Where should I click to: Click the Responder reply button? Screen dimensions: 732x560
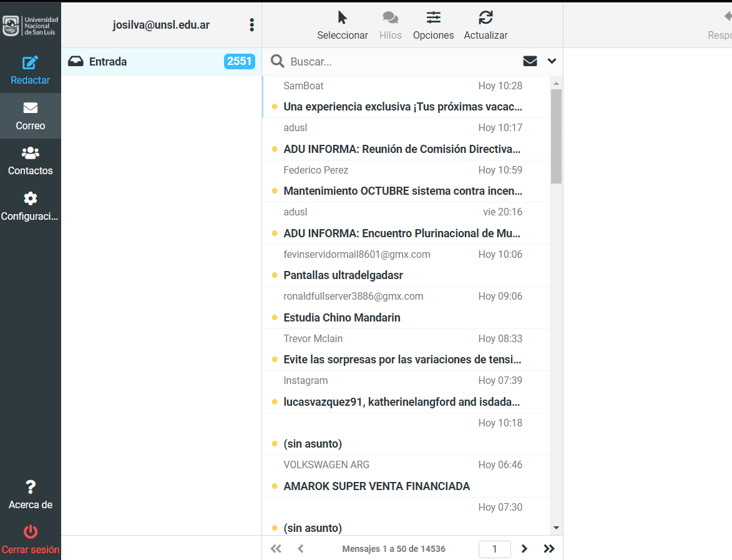(720, 26)
